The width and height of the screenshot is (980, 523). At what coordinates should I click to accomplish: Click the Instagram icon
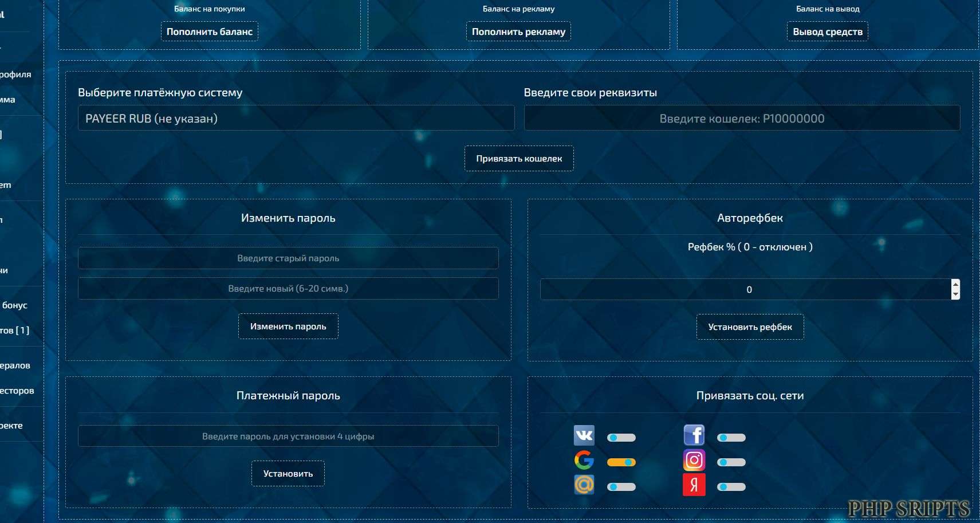coord(694,460)
